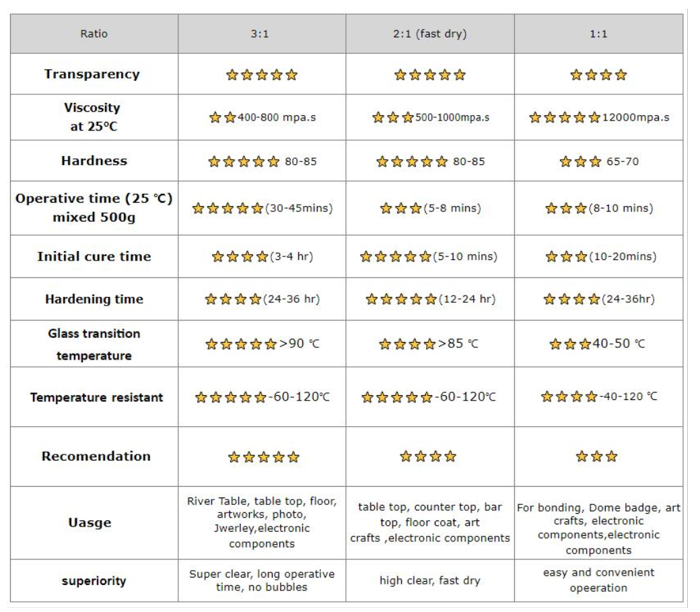Click the River Table usage description text
This screenshot has width=700, height=612.
pos(262,522)
